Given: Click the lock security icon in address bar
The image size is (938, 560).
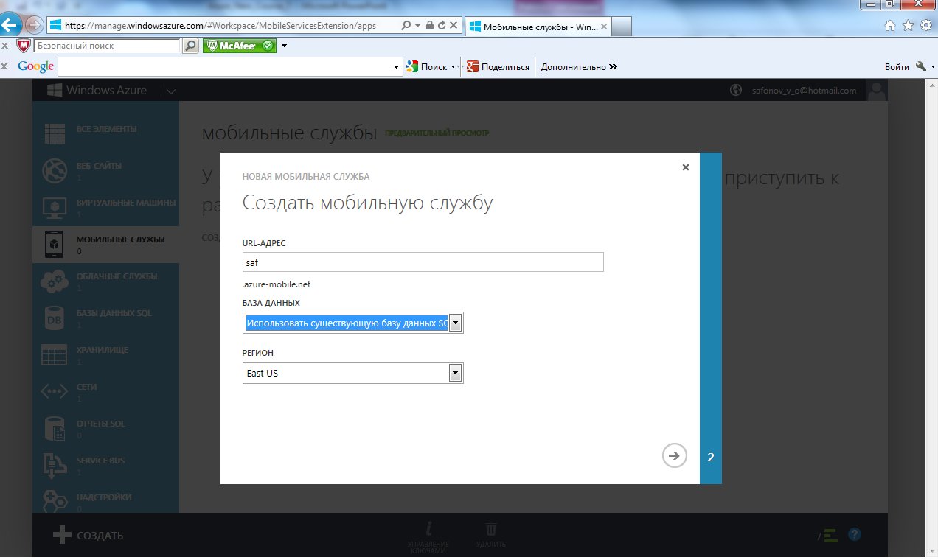Looking at the screenshot, I should 430,25.
